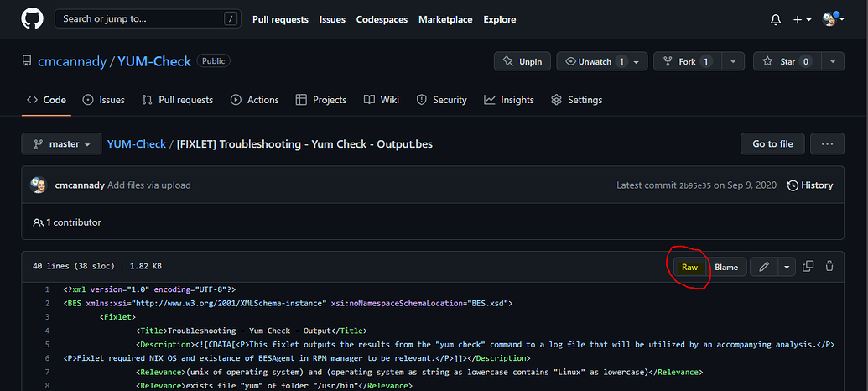Screen dimensions: 868x391
Task: Navigate to YUM-Check breadcrumb root
Action: click(x=136, y=144)
